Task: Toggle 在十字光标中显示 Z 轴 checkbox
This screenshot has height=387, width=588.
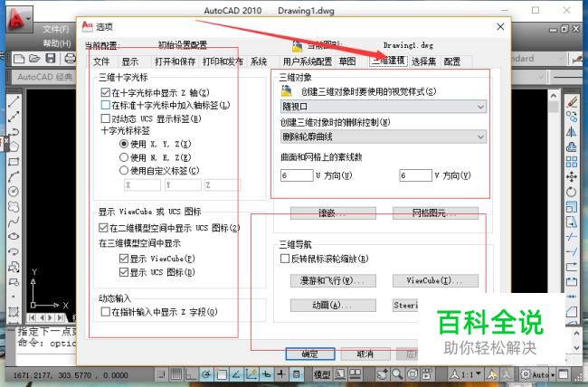Action: point(105,92)
